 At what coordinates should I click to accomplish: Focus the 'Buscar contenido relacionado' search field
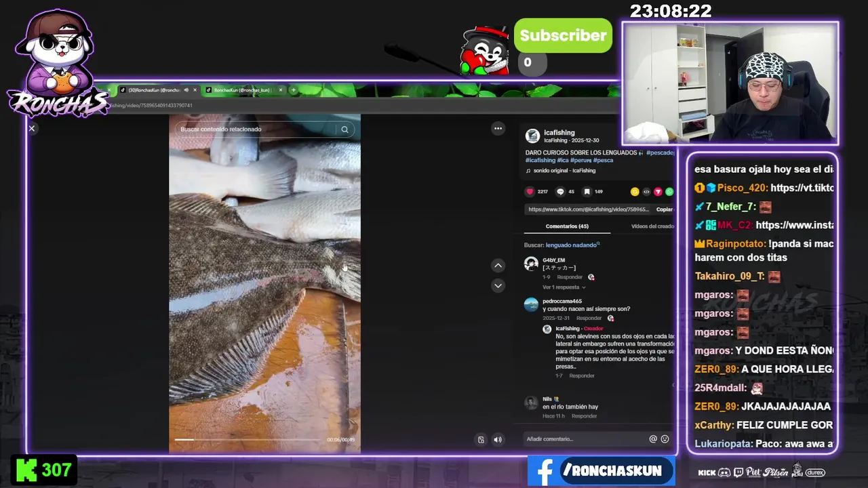pyautogui.click(x=258, y=129)
